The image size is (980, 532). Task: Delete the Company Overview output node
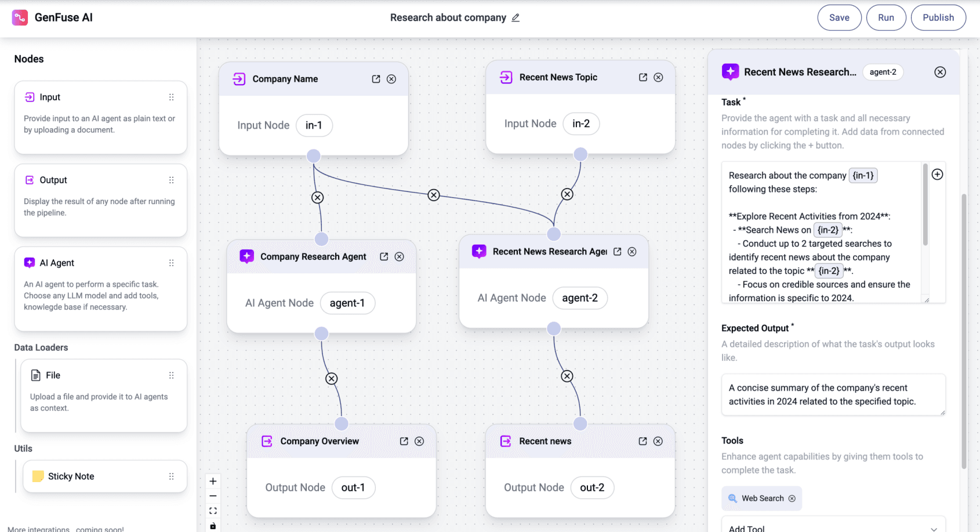click(419, 441)
